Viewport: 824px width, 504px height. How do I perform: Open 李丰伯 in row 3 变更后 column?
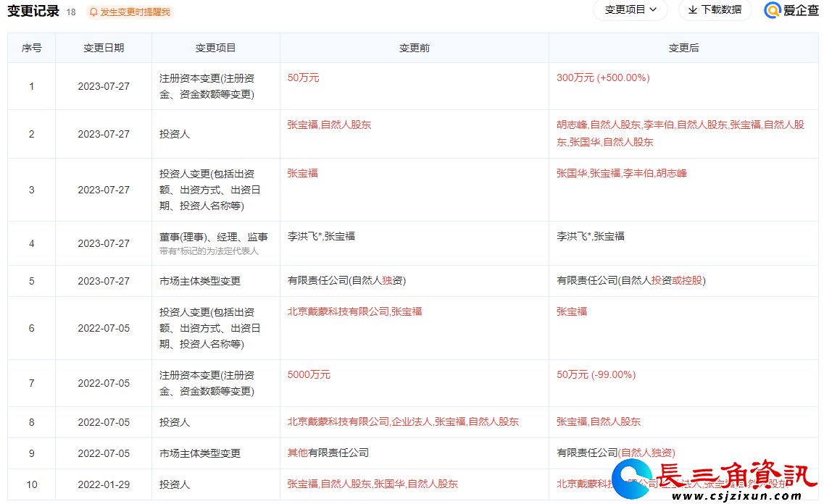[x=638, y=173]
